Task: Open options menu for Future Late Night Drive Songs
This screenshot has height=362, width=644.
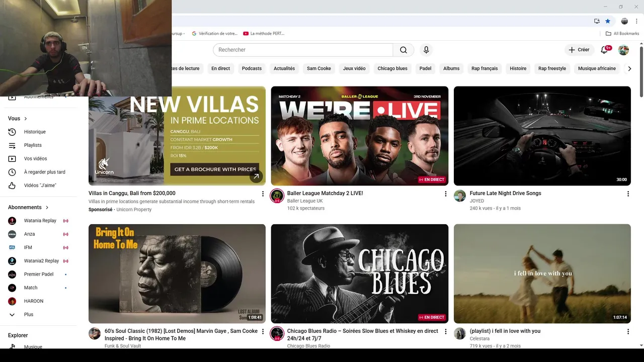Action: pos(628,194)
